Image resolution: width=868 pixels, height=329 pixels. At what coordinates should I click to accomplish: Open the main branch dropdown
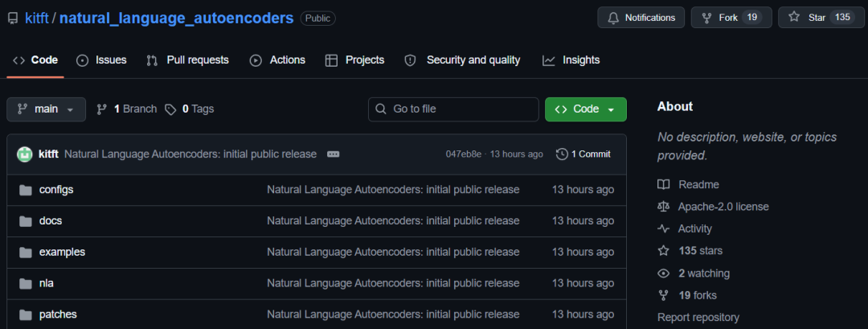pyautogui.click(x=46, y=109)
